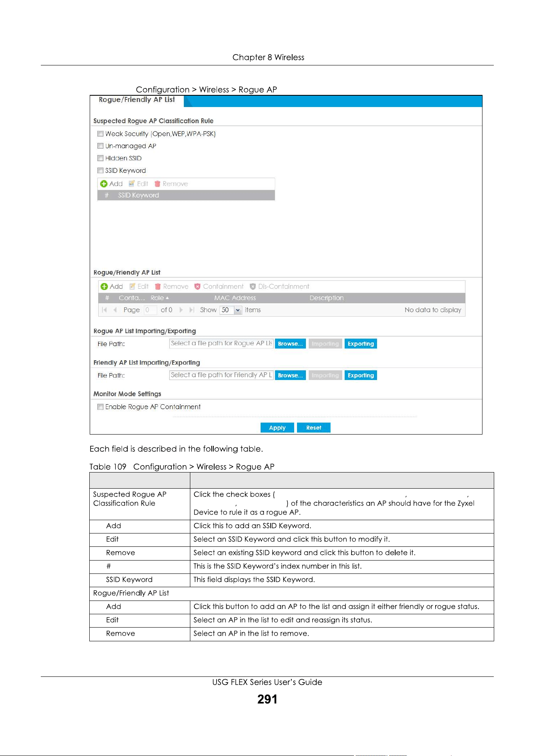Go to last page arrow in pager
This screenshot has height=756, width=535.
(x=192, y=310)
